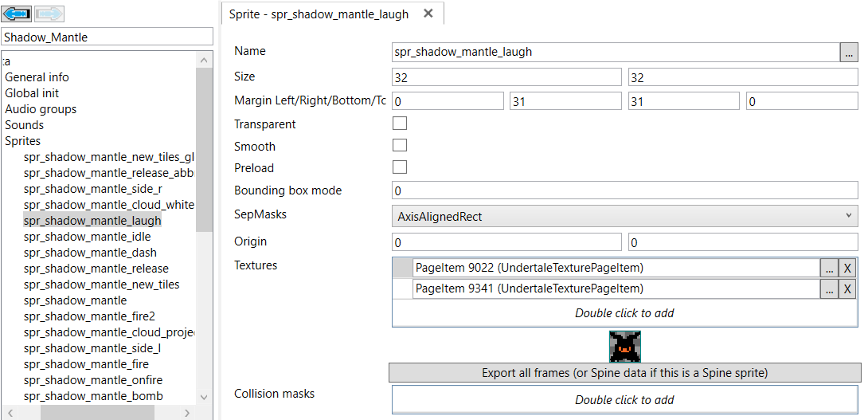The height and width of the screenshot is (420, 868).
Task: Select spr_shadow_mantle_dash sprite
Action: point(90,253)
